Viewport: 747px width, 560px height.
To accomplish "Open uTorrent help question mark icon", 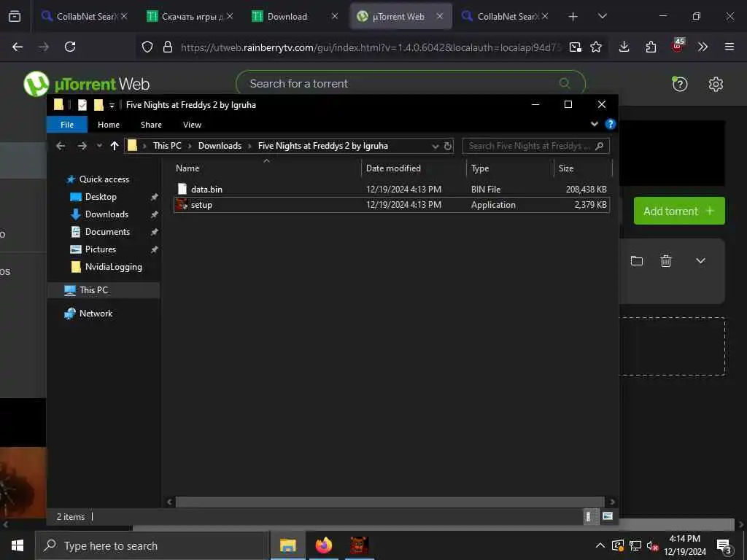I will [x=679, y=85].
